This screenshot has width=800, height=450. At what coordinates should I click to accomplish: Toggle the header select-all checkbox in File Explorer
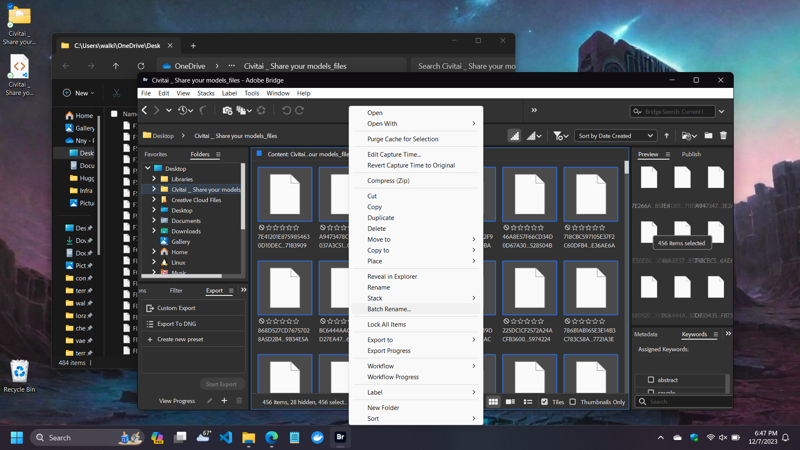114,114
